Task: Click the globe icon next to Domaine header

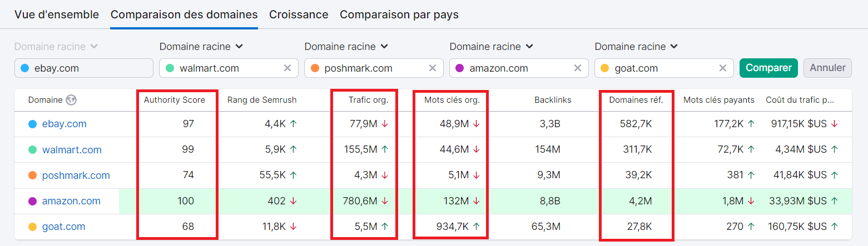Action: pyautogui.click(x=71, y=100)
